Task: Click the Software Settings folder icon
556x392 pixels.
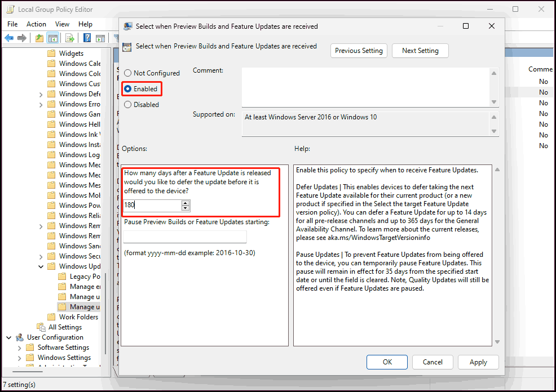Action: tap(30, 348)
